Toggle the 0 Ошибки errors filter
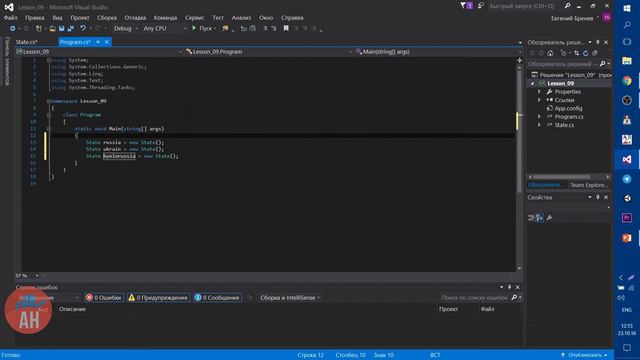The image size is (640, 360). point(104,298)
